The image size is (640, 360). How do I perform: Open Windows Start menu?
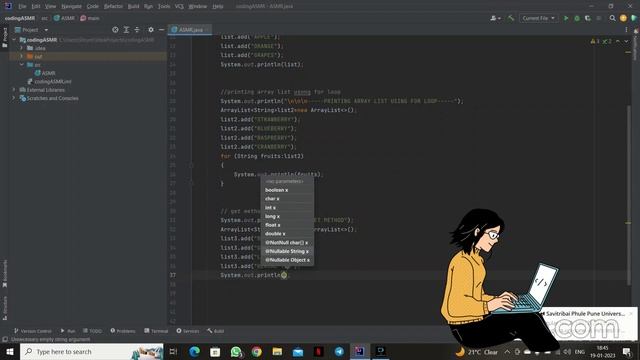tap(9, 351)
